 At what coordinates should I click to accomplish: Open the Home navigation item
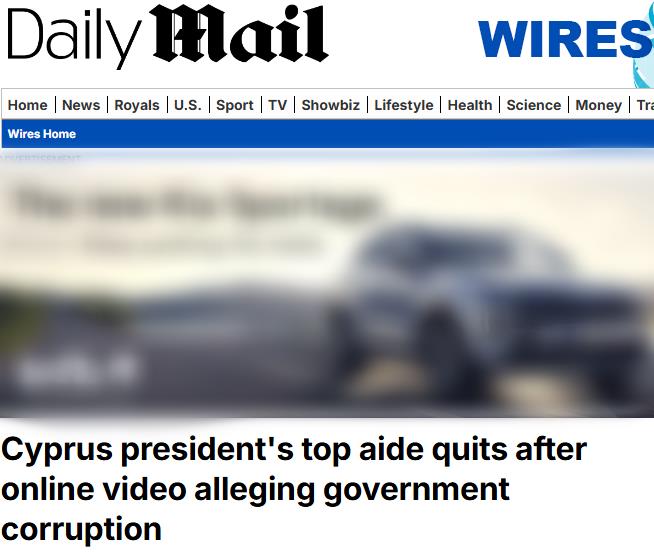(28, 105)
